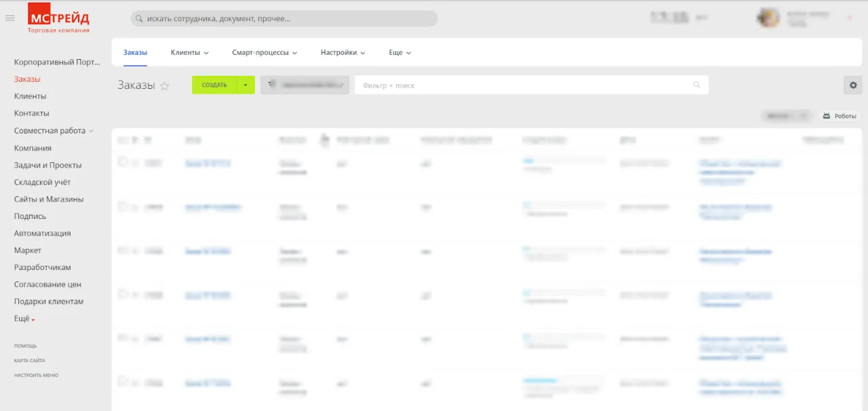This screenshot has width=868, height=411.
Task: Switch to the Заказы top tab
Action: (135, 52)
